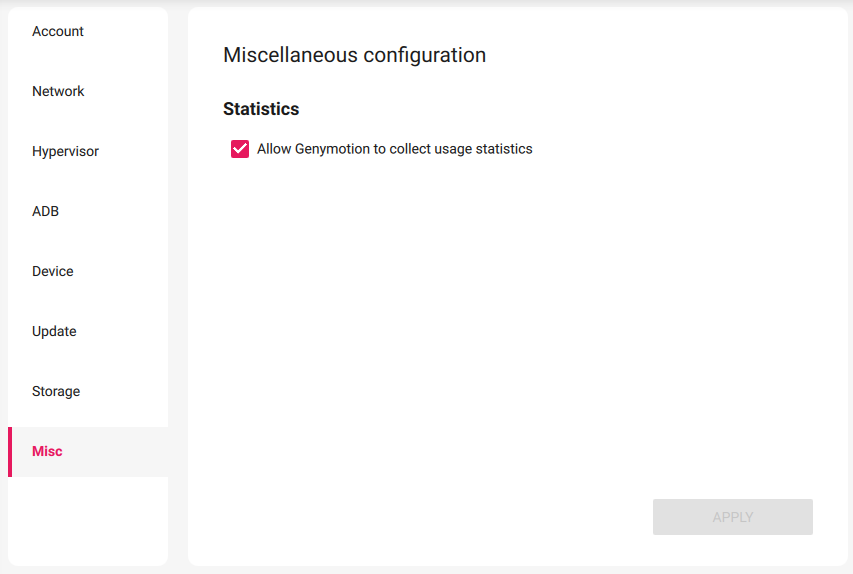Click the 'Statistics' section heading
Image resolution: width=853 pixels, height=574 pixels.
(x=261, y=109)
